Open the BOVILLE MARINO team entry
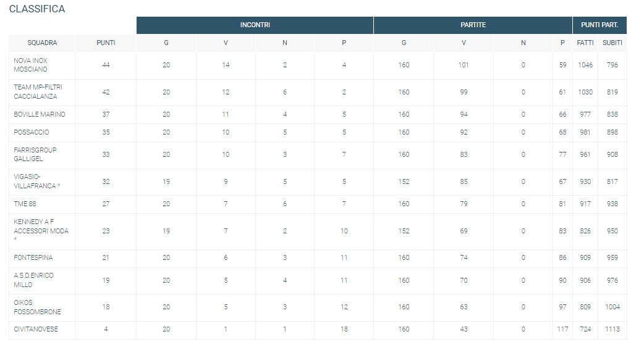This screenshot has height=342, width=644. point(40,114)
